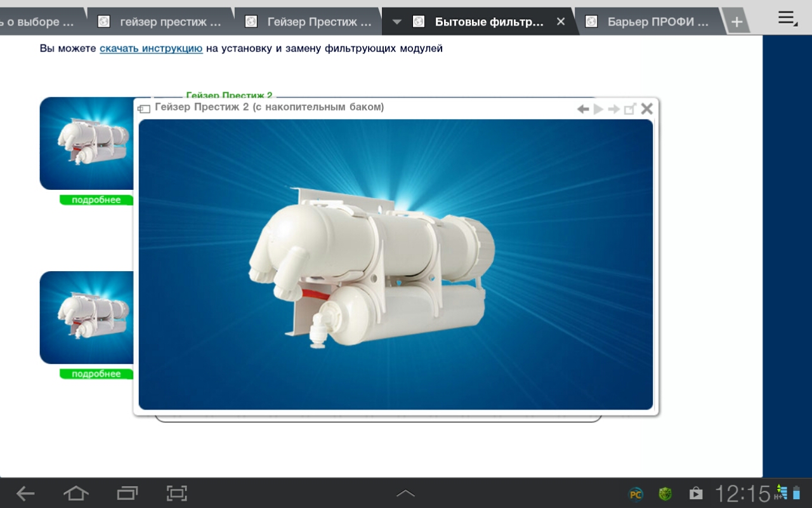Click the upper подробнее green button
This screenshot has height=508, width=812.
96,200
